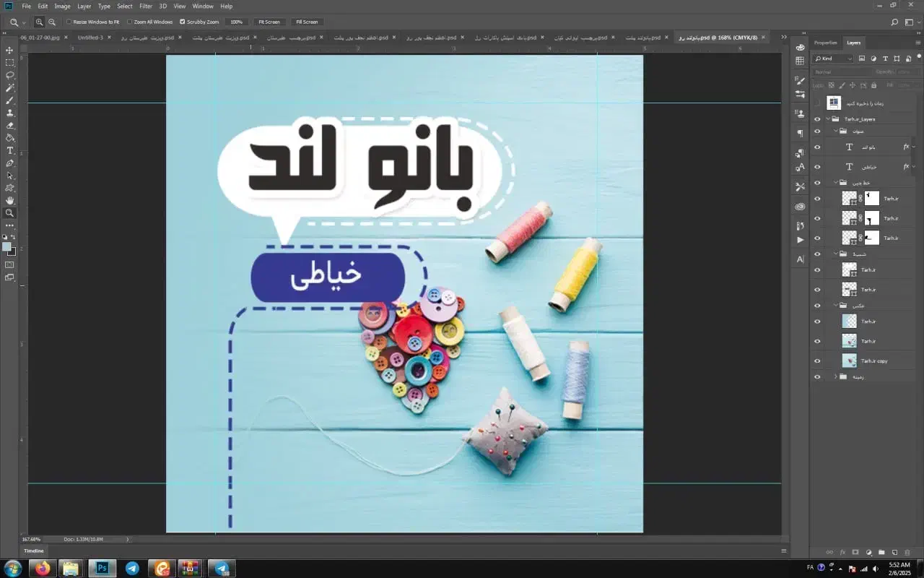The width and height of the screenshot is (924, 578).
Task: Switch to the Untitled-3 document tab
Action: tap(91, 38)
